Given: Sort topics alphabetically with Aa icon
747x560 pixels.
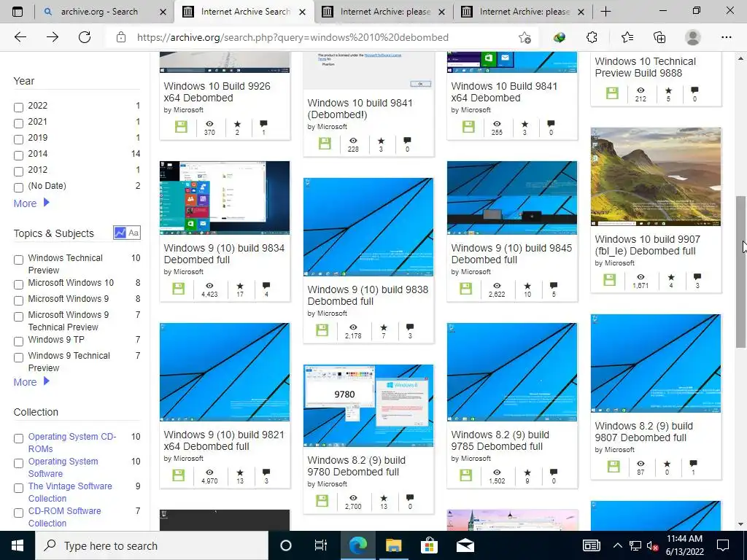Looking at the screenshot, I should 133,233.
